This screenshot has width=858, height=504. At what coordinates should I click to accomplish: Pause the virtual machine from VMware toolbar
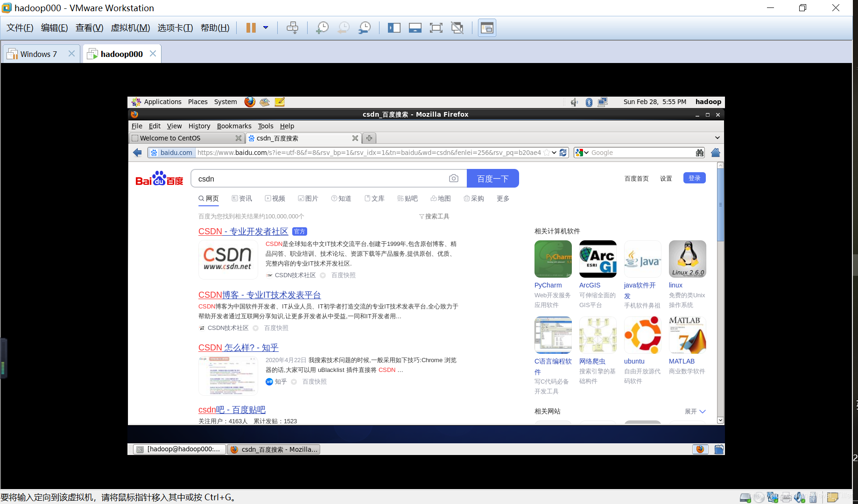pos(251,28)
